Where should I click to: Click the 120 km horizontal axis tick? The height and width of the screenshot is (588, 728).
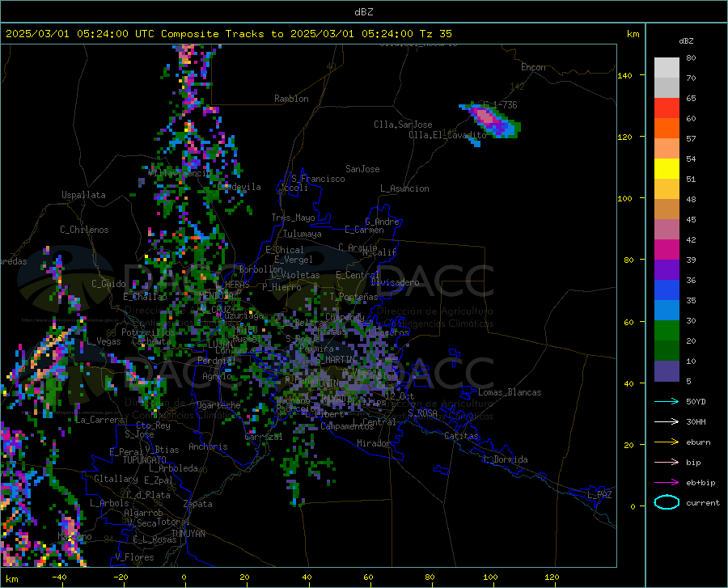[552, 577]
